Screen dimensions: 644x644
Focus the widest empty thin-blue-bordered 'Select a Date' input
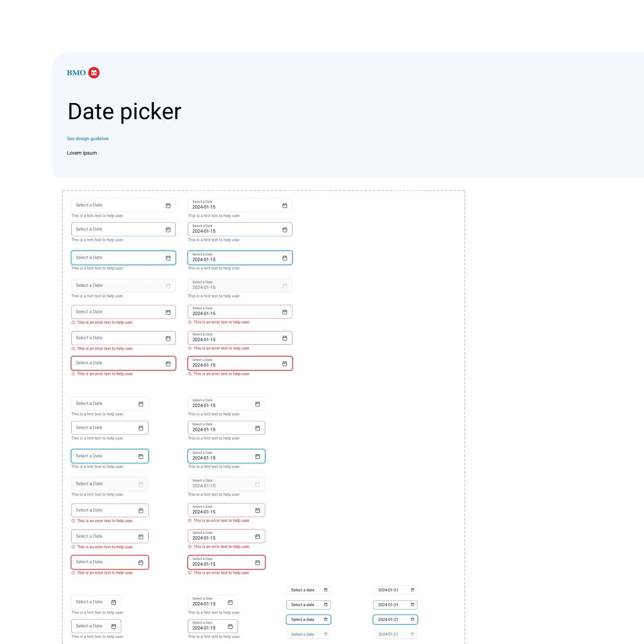click(x=123, y=229)
